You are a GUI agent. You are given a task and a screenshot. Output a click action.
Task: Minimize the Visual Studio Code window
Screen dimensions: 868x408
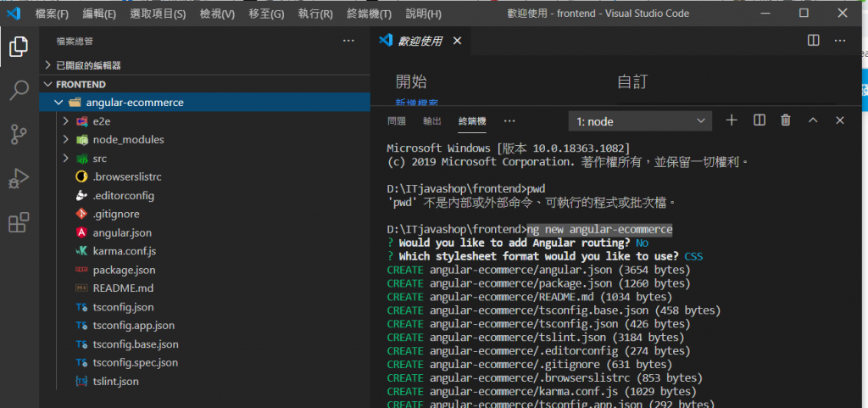tap(765, 14)
